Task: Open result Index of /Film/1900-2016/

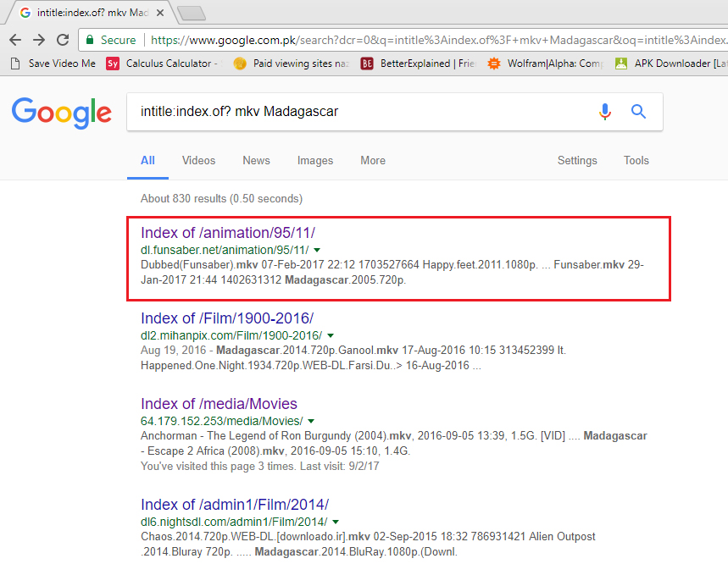Action: point(227,318)
